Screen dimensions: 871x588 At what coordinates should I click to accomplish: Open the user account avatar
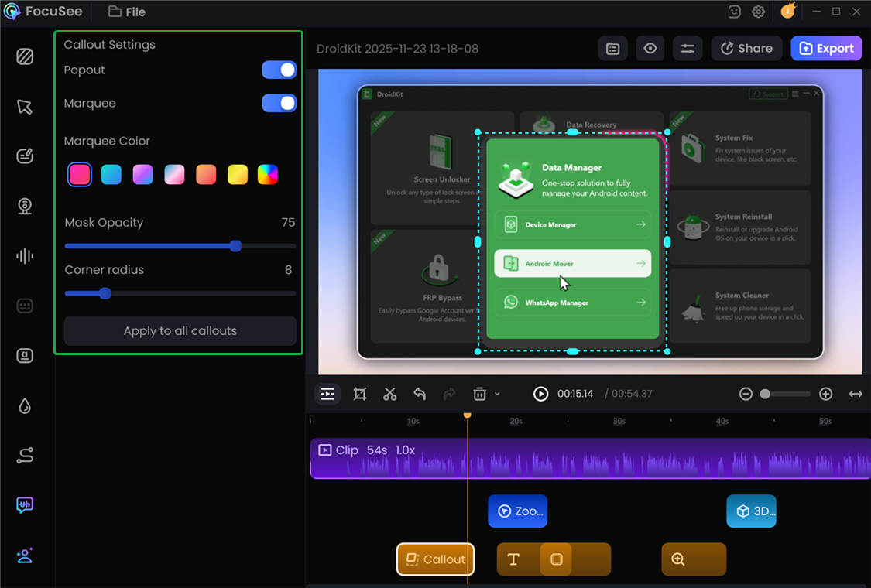pyautogui.click(x=787, y=11)
